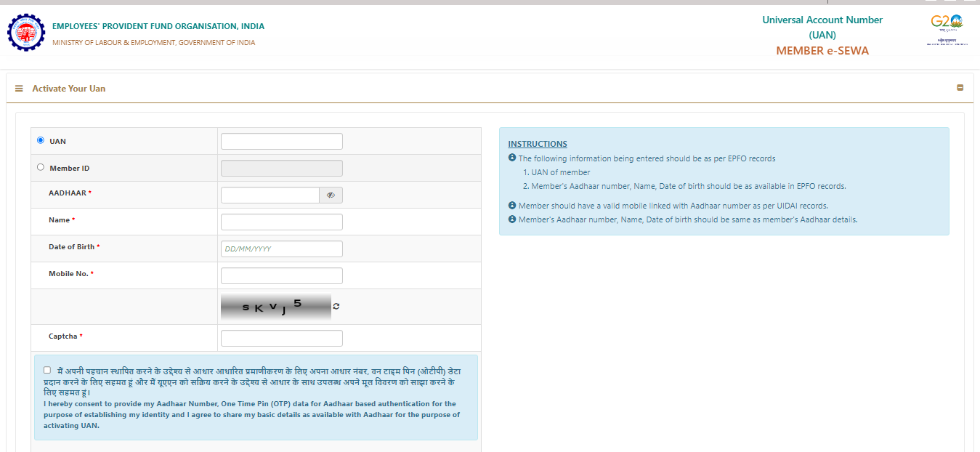980x452 pixels.
Task: Click the hamburger menu icon beside Activate Your Uan
Action: [19, 89]
